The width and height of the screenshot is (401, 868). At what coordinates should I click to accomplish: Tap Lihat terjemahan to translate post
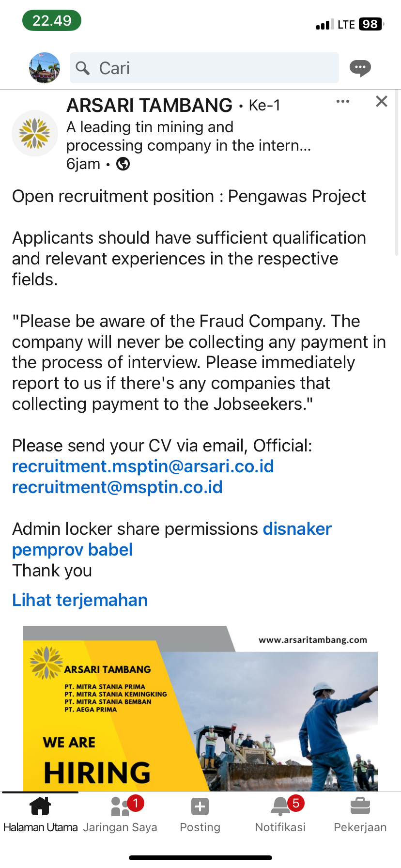[x=80, y=600]
